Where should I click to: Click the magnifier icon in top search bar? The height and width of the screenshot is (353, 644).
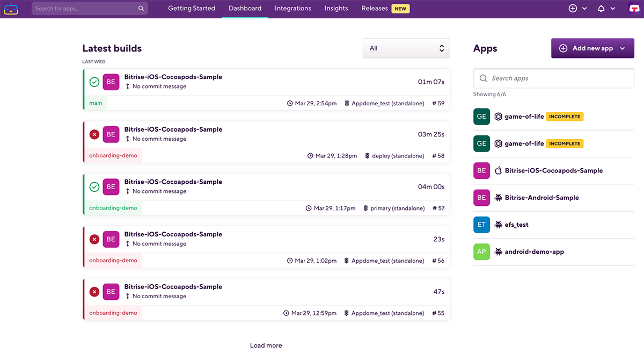(141, 9)
